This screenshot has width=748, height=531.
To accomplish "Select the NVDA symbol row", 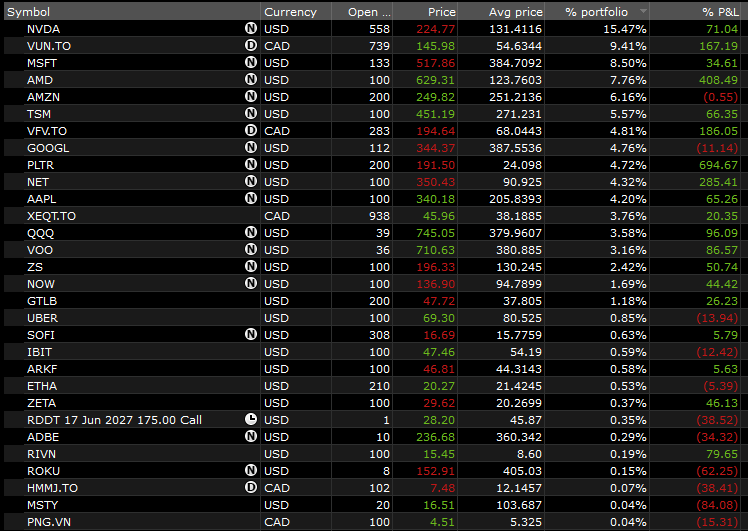I will [43, 29].
